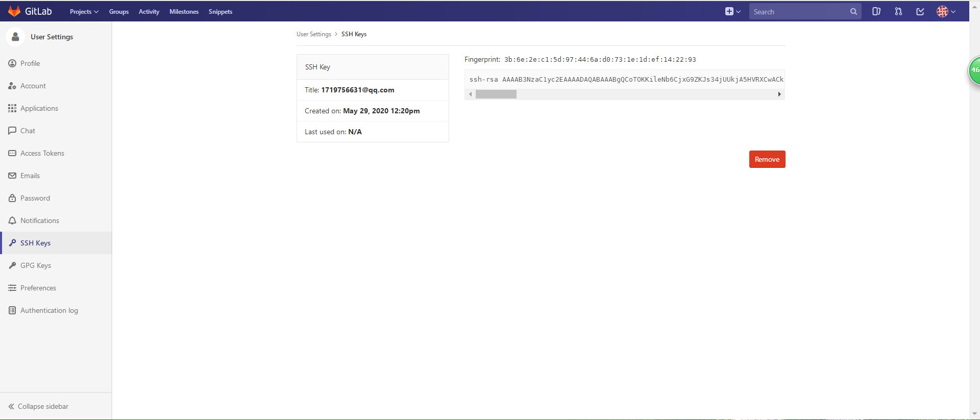This screenshot has height=420, width=980.
Task: Open Emails settings in sidebar
Action: point(30,176)
